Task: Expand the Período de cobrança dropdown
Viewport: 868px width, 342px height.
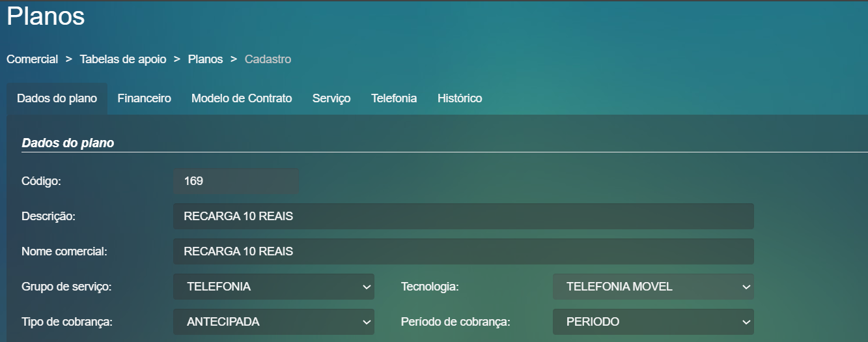Action: [x=652, y=321]
